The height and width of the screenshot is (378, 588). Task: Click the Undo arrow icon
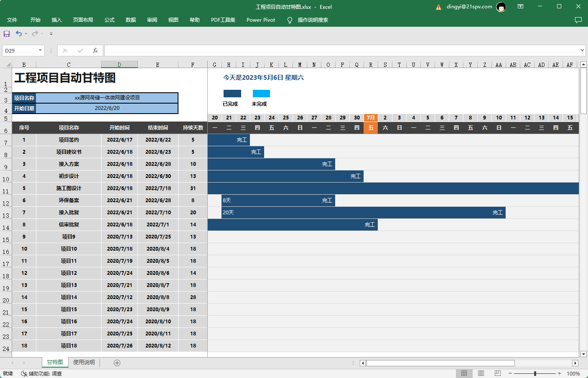pos(19,33)
